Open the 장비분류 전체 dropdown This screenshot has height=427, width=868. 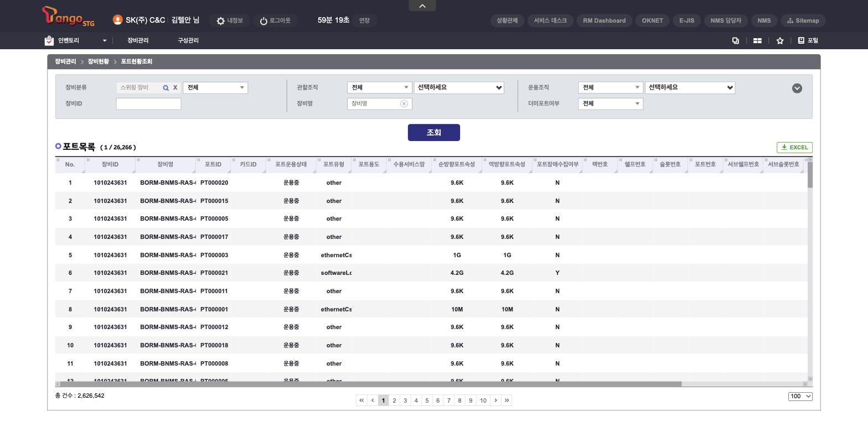pos(215,87)
